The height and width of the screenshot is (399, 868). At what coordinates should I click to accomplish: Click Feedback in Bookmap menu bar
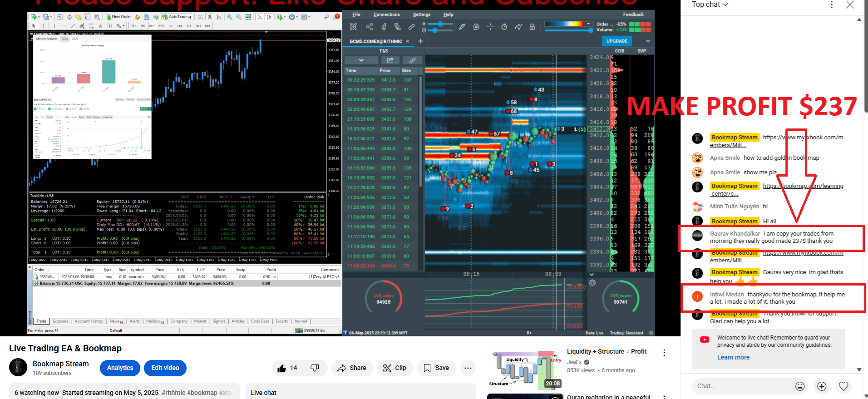click(x=633, y=15)
